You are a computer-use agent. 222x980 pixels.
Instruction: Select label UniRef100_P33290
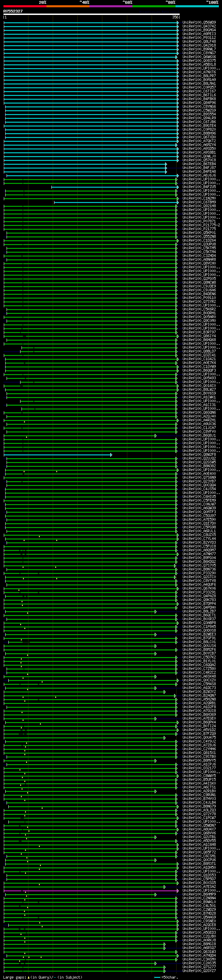click(199, 573)
